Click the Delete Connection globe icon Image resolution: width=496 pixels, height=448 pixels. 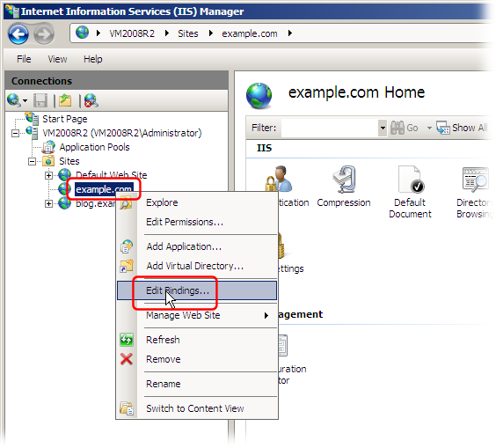click(91, 100)
